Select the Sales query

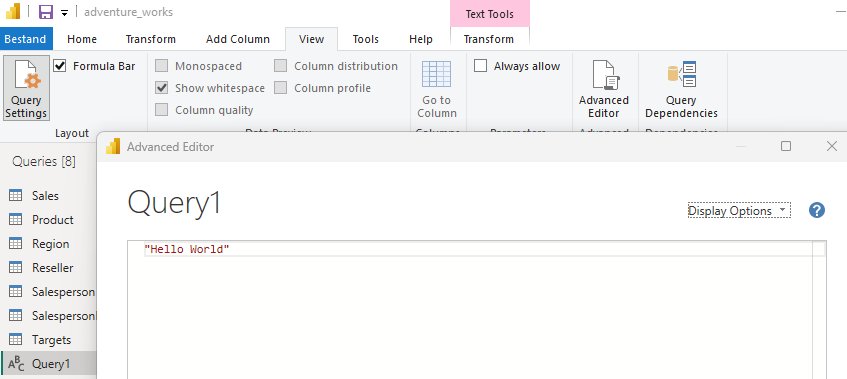coord(45,195)
